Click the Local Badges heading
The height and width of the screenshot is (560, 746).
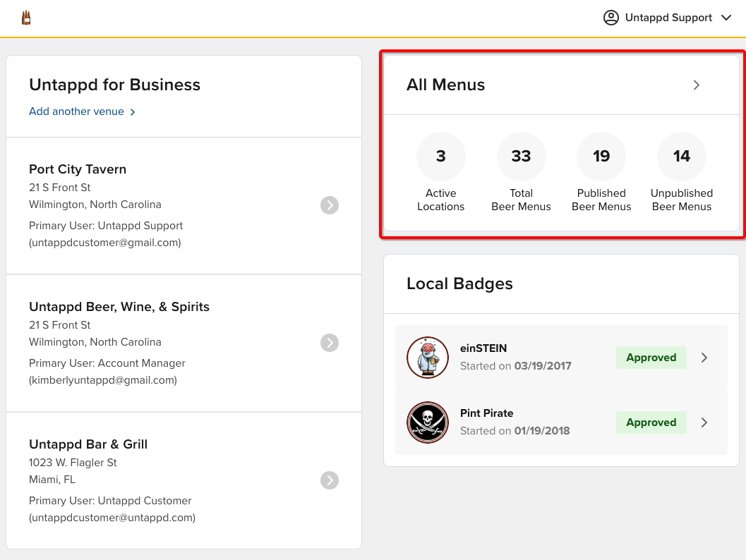tap(459, 284)
